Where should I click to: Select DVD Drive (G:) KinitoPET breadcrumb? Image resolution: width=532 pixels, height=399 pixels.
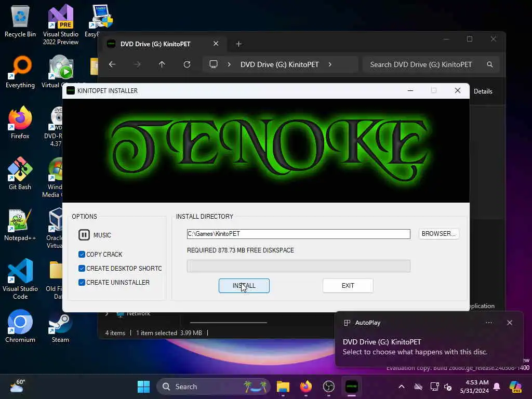point(280,64)
